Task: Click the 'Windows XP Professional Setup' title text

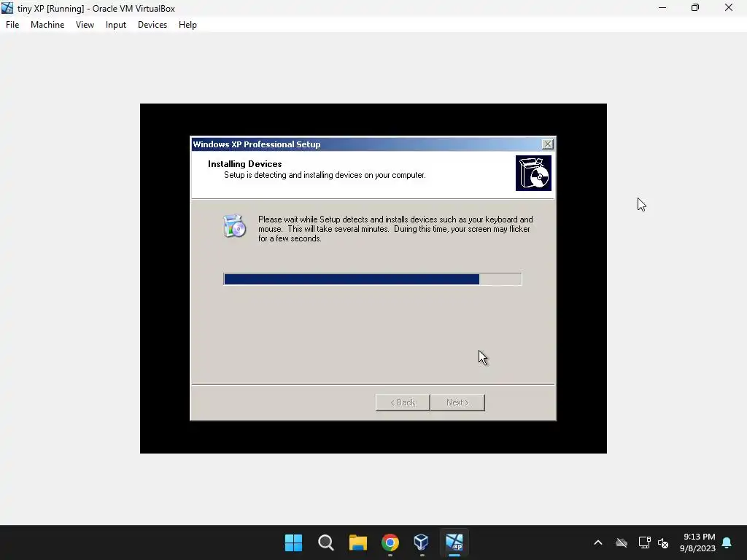Action: pos(256,144)
